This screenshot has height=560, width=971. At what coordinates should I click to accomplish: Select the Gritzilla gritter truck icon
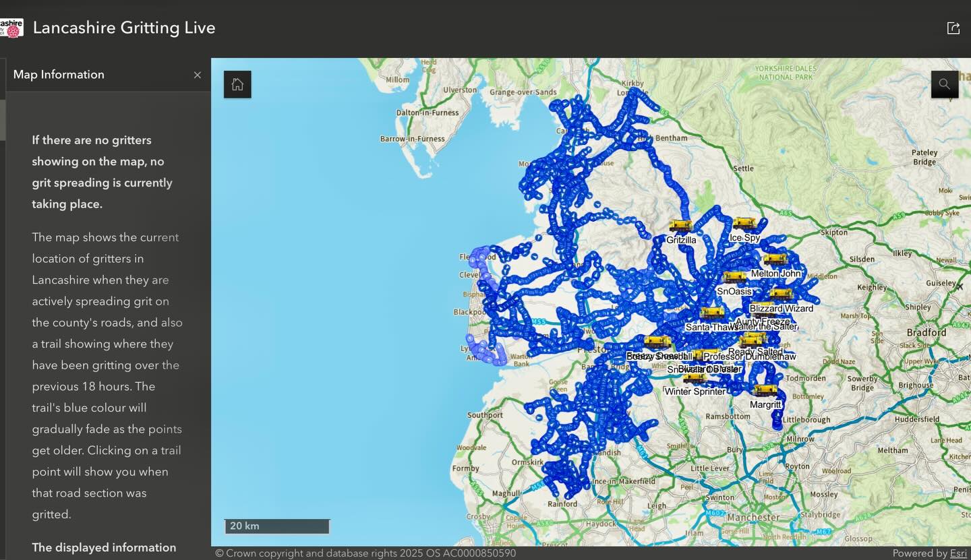click(680, 225)
